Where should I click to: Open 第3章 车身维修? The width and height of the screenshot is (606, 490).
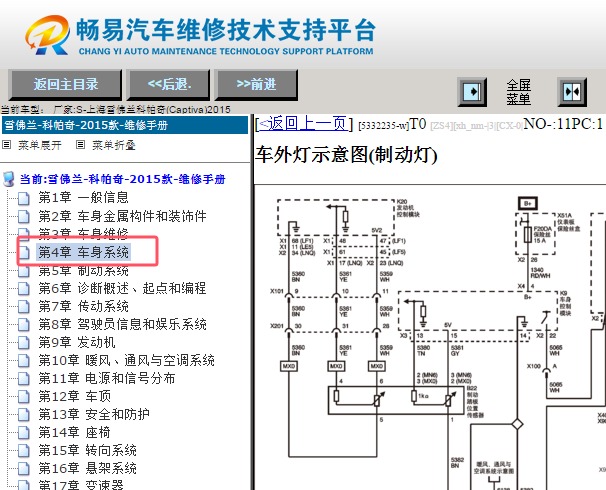(83, 234)
